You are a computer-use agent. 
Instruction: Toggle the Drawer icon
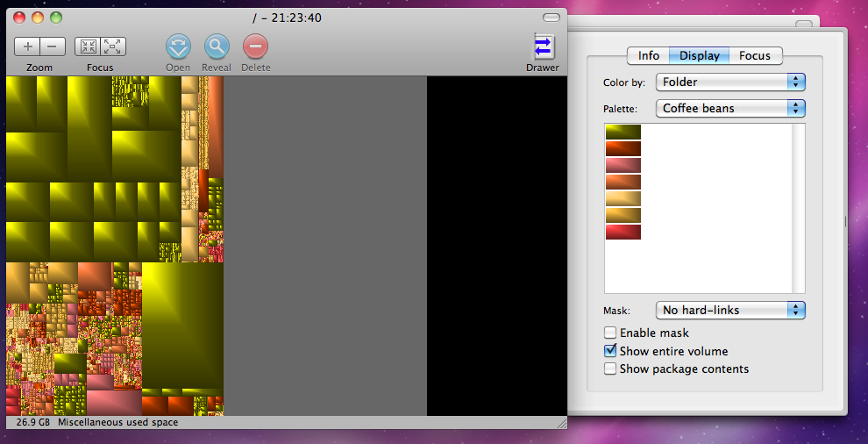(x=543, y=47)
